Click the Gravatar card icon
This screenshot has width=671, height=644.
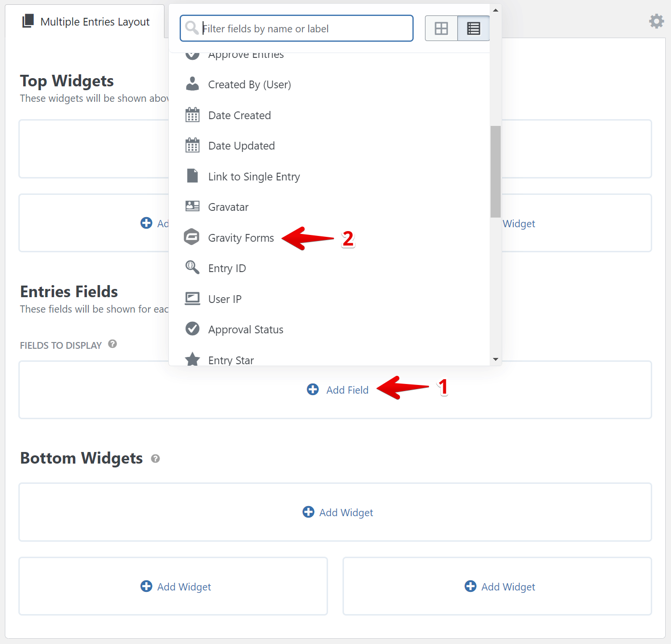[x=192, y=206]
